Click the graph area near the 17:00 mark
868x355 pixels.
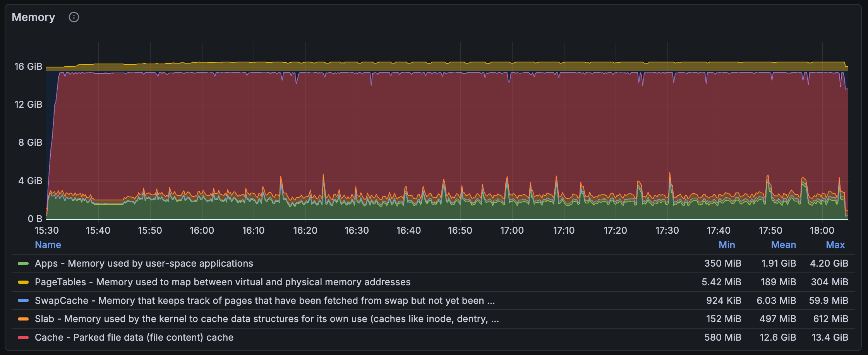tap(512, 136)
